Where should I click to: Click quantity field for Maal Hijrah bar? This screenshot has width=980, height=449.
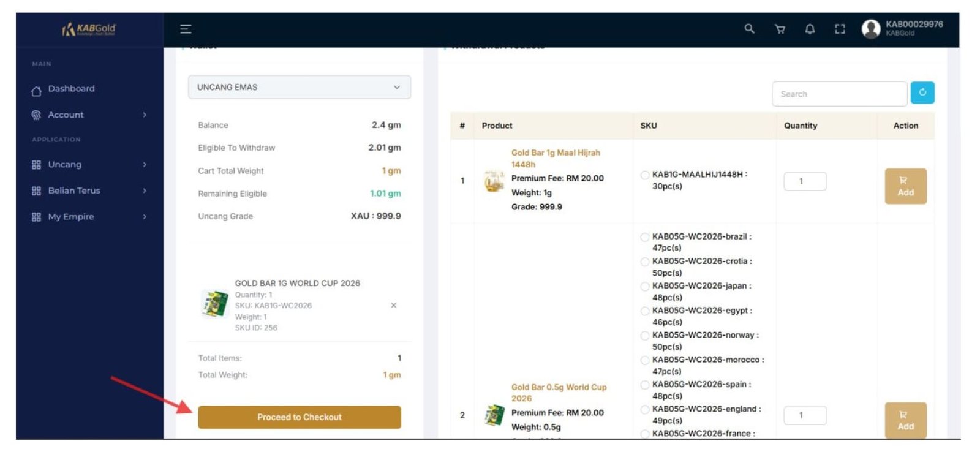coord(805,181)
